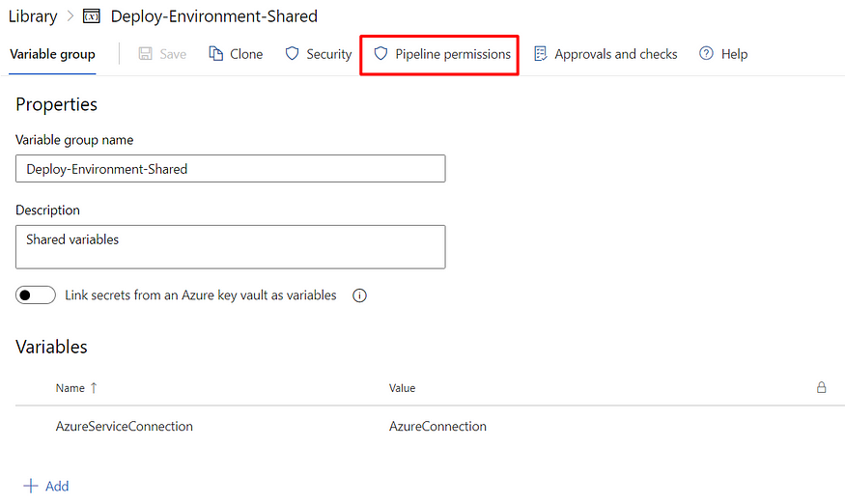This screenshot has width=845, height=504.
Task: Click the Pipeline permissions shield icon
Action: 380,54
